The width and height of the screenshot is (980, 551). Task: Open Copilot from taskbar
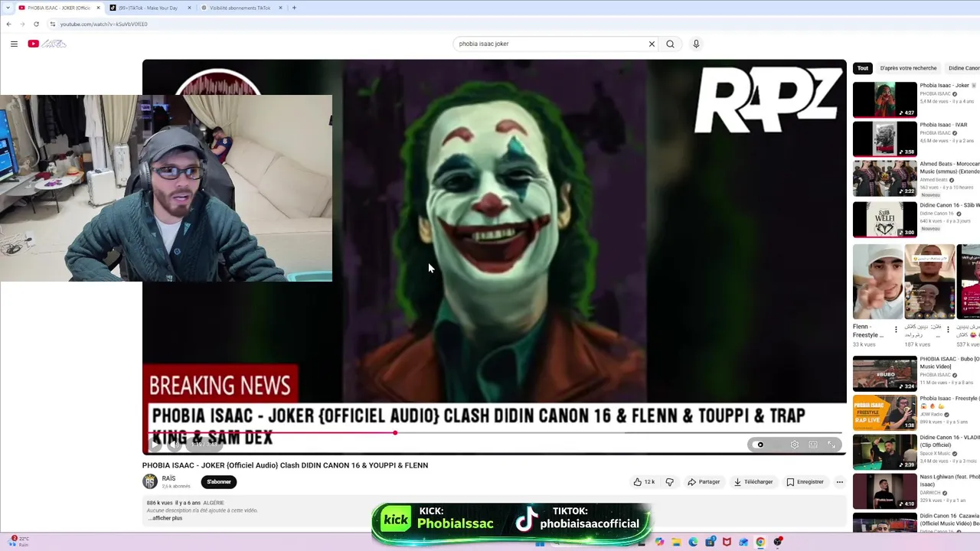659,542
